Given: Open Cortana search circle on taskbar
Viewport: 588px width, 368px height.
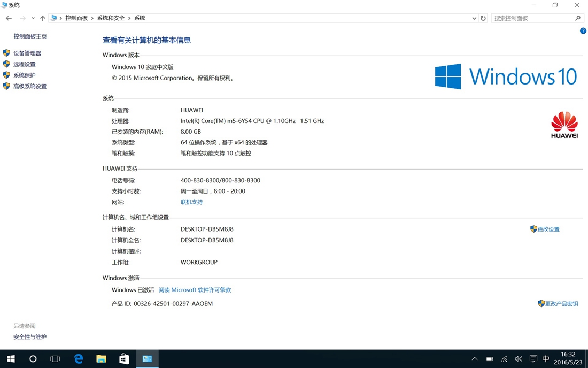Looking at the screenshot, I should 33,359.
